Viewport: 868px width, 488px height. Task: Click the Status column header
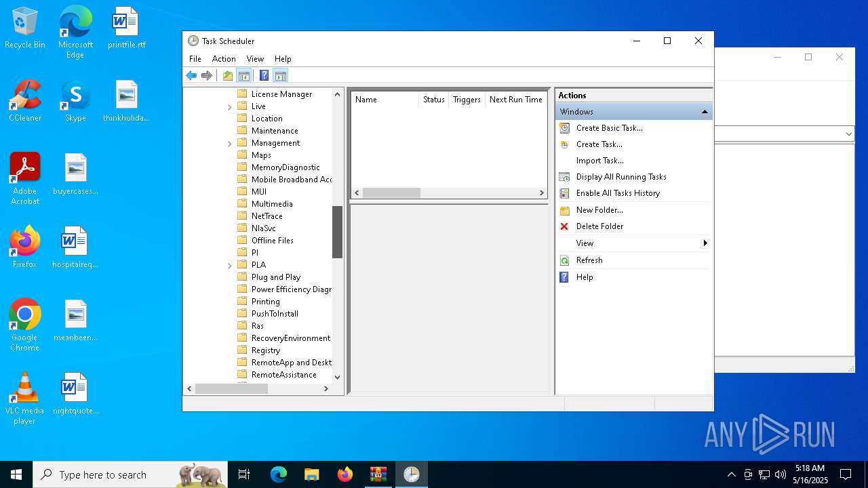tap(433, 100)
